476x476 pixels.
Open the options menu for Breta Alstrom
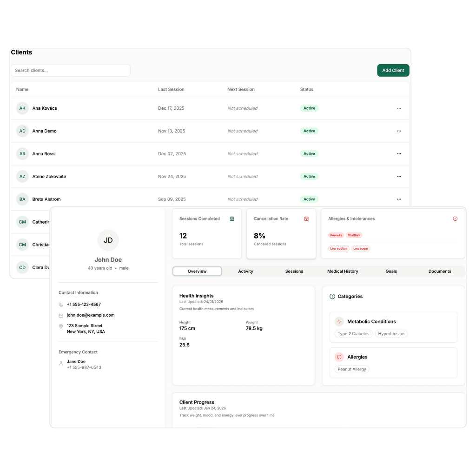pyautogui.click(x=399, y=199)
